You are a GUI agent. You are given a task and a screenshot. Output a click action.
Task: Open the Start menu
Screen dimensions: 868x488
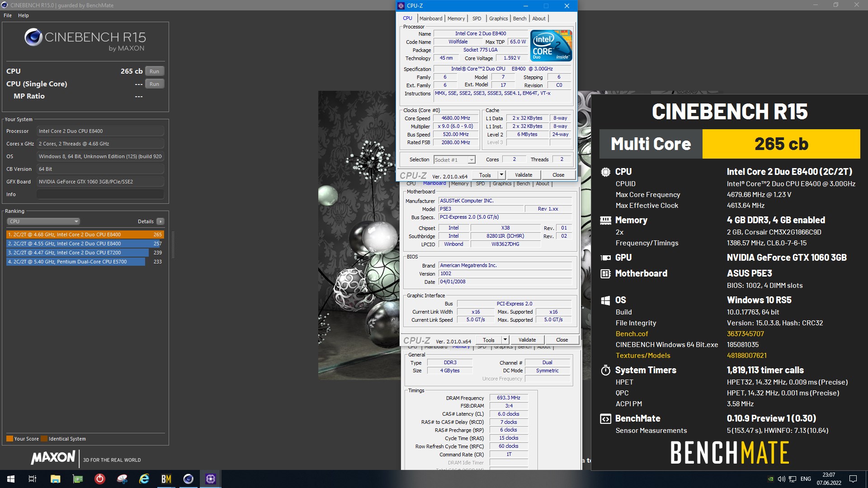pyautogui.click(x=11, y=479)
